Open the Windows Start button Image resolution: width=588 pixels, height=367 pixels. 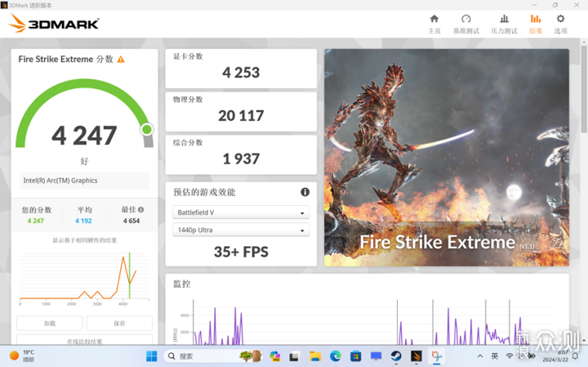[x=152, y=356]
